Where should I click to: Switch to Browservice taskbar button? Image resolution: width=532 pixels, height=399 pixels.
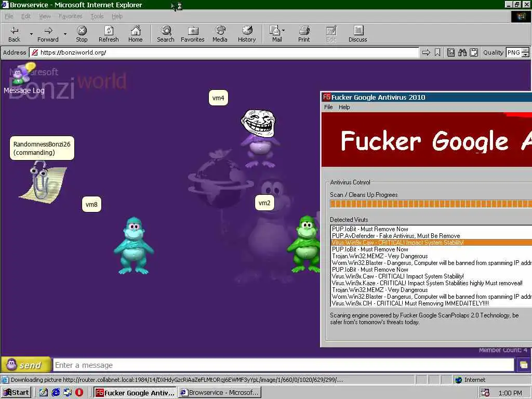[x=220, y=393]
